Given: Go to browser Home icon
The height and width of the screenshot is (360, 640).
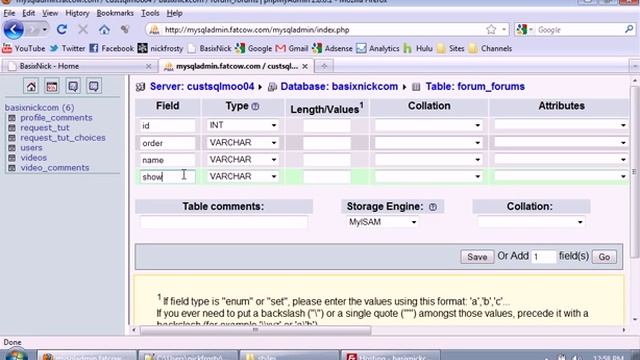Looking at the screenshot, I should pyautogui.click(x=104, y=29).
